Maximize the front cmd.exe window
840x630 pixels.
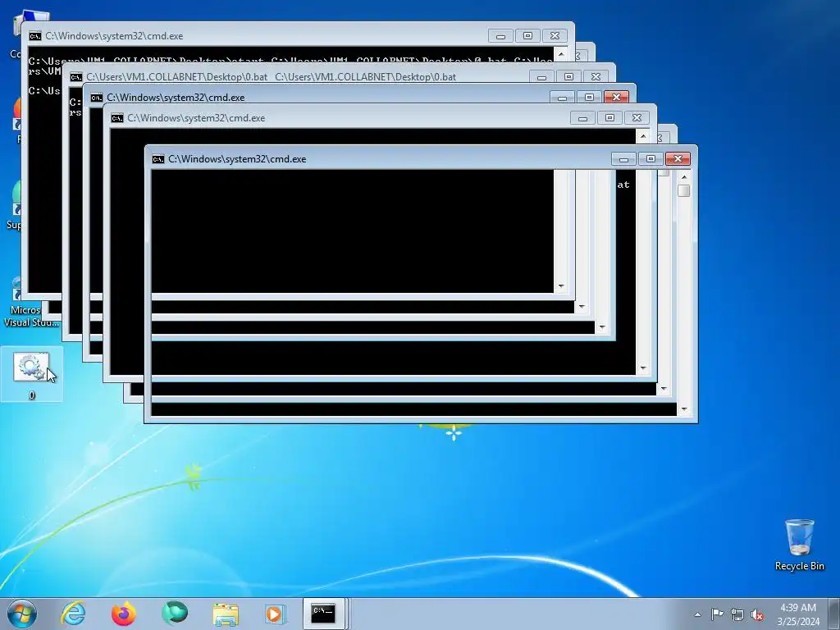point(651,159)
